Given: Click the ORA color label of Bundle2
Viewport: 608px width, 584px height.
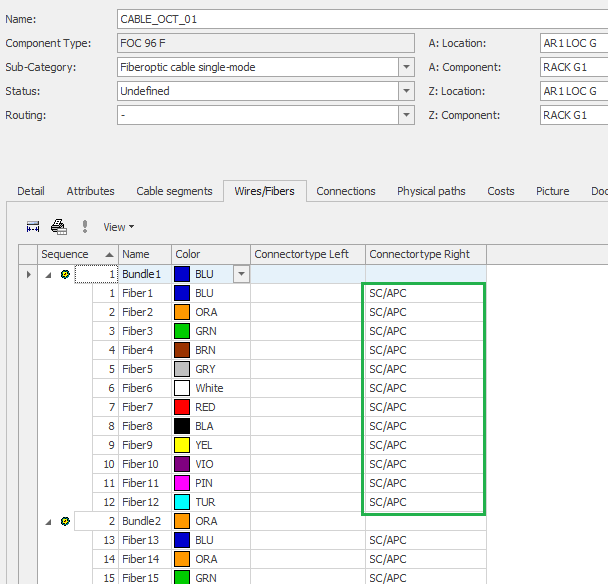Looking at the screenshot, I should [206, 521].
